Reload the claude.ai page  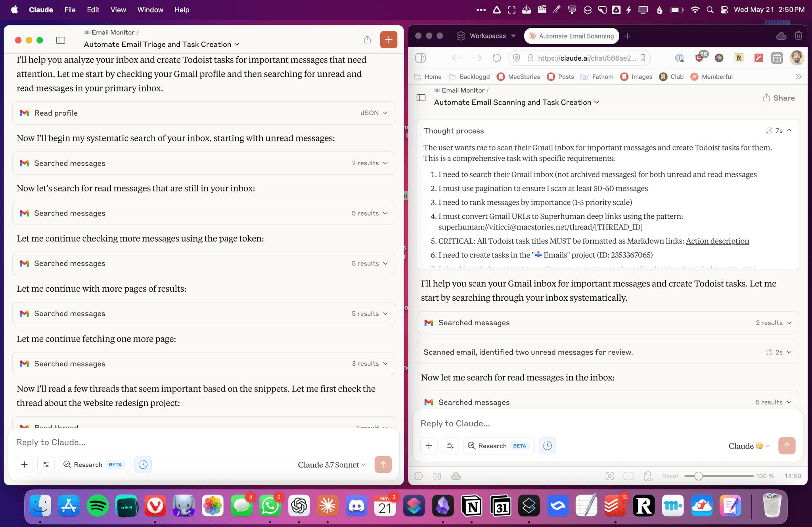(x=497, y=58)
